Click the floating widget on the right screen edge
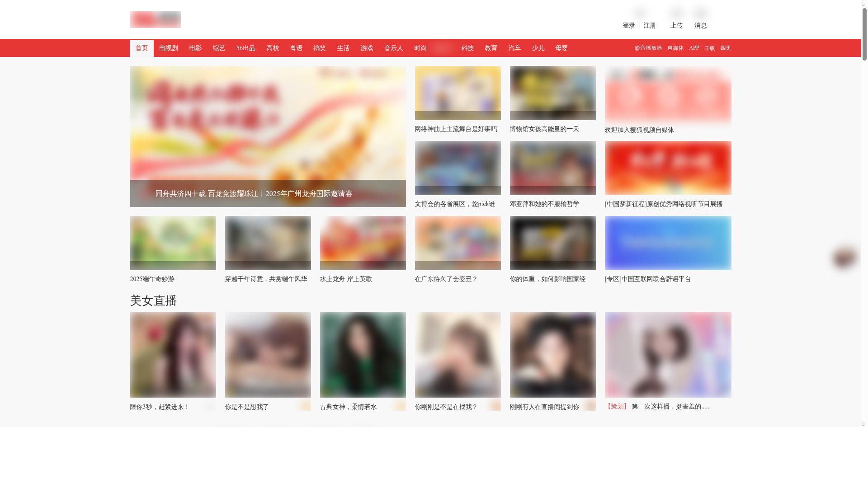Viewport: 868px width, 488px height. [x=844, y=258]
